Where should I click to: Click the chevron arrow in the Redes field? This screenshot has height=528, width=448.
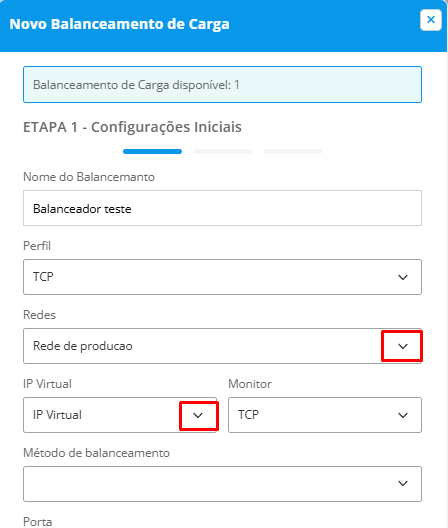tap(403, 346)
